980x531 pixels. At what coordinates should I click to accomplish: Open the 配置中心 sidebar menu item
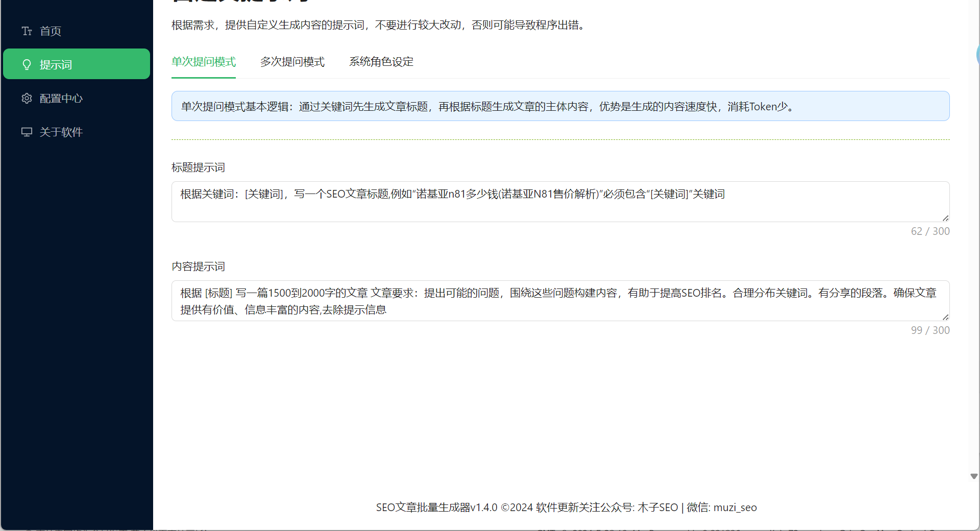pos(77,99)
